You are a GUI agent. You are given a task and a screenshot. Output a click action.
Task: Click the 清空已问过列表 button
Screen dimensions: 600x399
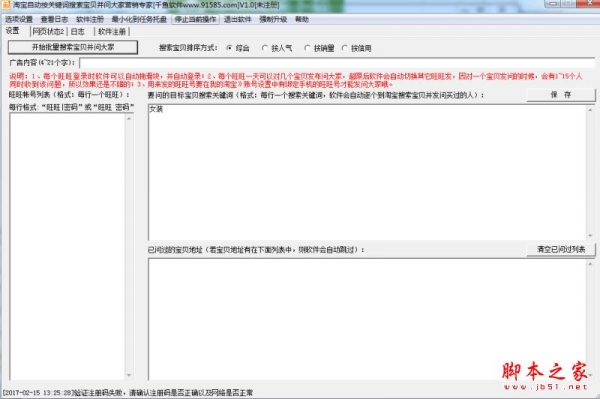click(x=561, y=249)
